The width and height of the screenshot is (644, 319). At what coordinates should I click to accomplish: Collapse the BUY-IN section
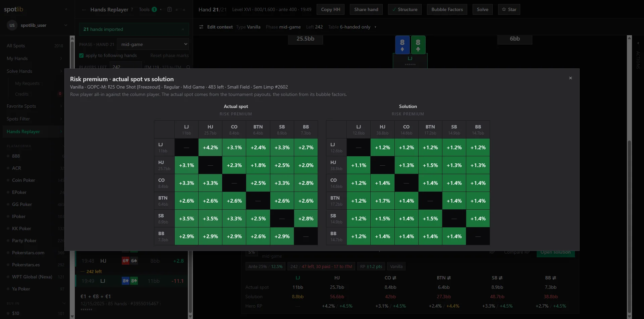(x=64, y=303)
